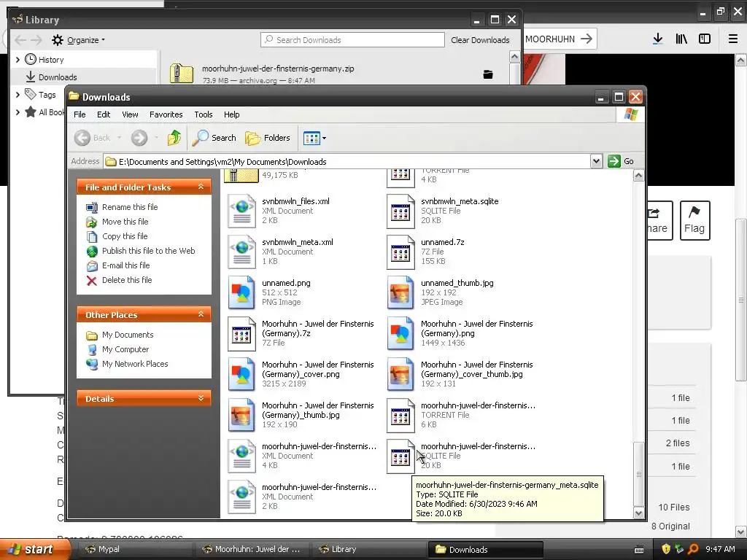
Task: Expand Tags tree item in Library
Action: click(18, 95)
